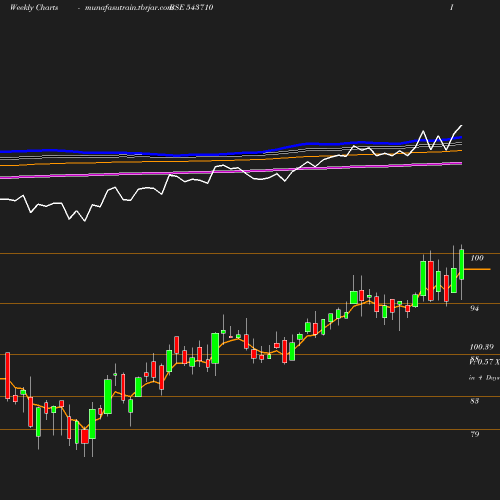The height and width of the screenshot is (500, 500).
Task: Click the '100.39' current price value
Action: (x=482, y=347)
